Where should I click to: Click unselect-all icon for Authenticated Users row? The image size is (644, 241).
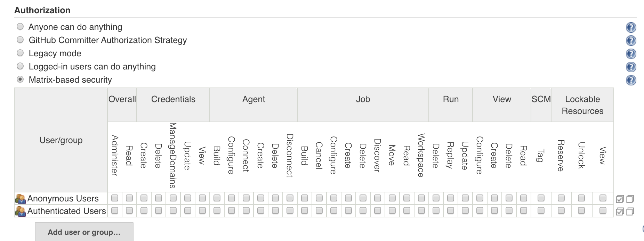[x=630, y=211]
